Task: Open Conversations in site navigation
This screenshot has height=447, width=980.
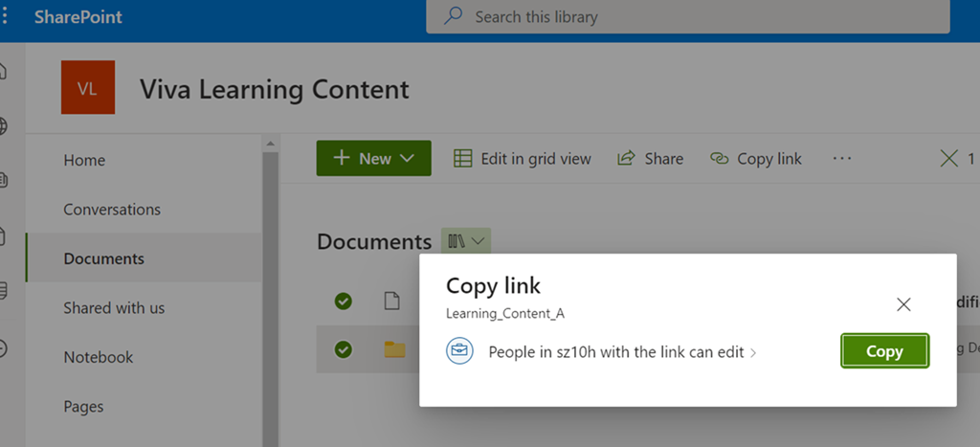Action: (x=112, y=210)
